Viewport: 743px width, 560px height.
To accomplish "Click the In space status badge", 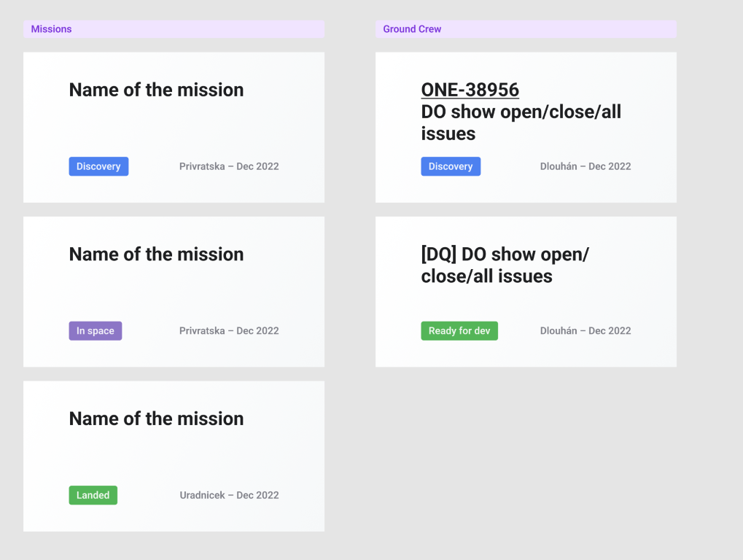I will pos(96,331).
